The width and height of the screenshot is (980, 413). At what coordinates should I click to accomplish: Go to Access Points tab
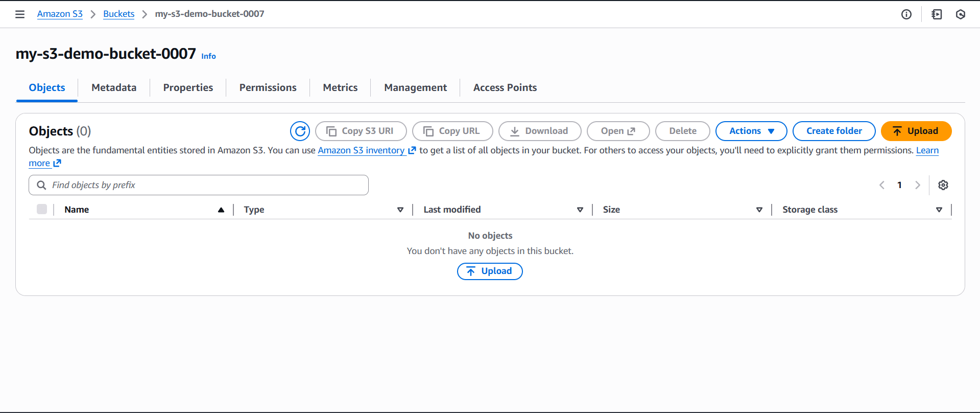pos(505,87)
